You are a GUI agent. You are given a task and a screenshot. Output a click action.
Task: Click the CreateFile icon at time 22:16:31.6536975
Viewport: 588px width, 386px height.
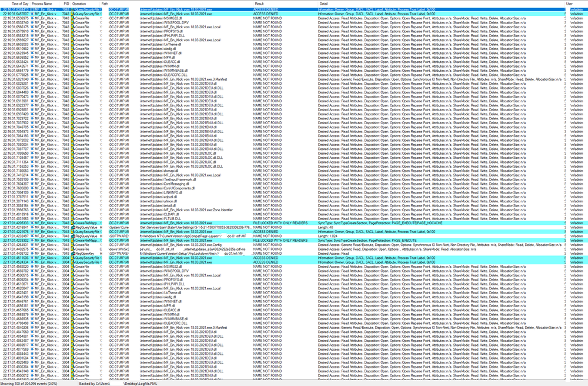(x=73, y=19)
